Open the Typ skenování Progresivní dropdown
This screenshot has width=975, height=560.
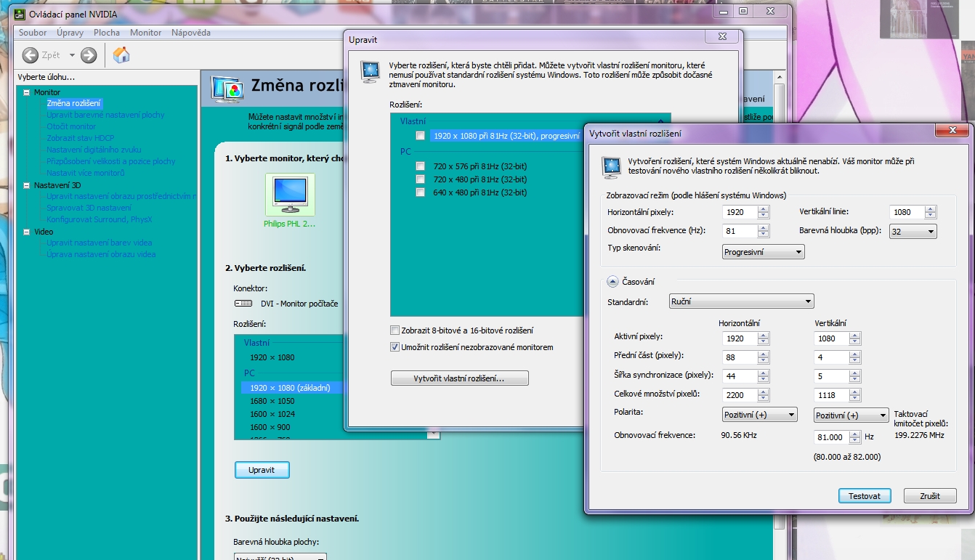coord(764,252)
